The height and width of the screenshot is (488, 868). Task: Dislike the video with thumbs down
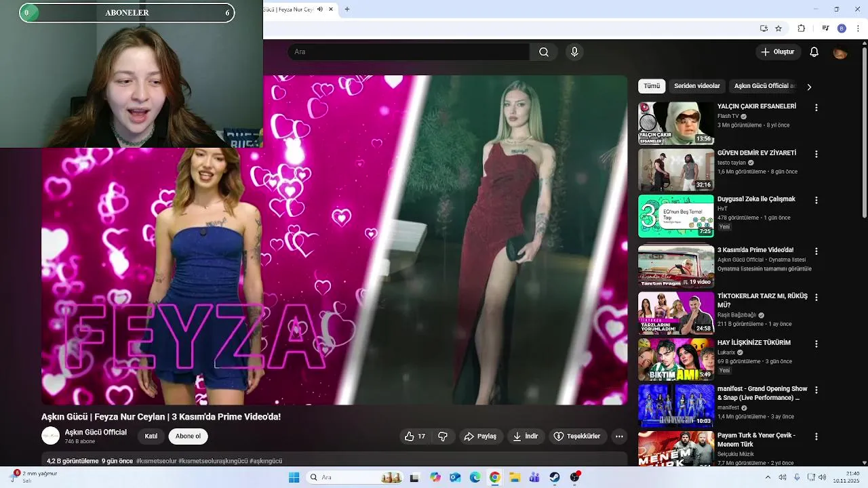point(443,436)
